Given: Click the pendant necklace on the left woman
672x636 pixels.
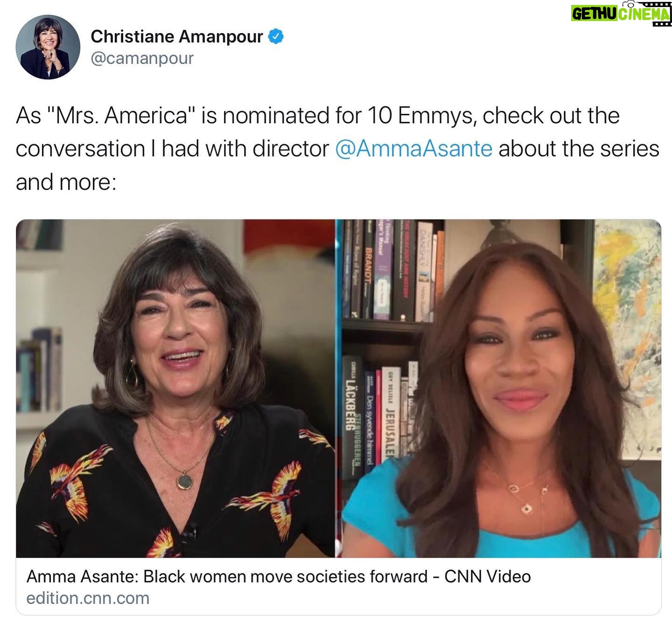Looking at the screenshot, I should [x=184, y=481].
